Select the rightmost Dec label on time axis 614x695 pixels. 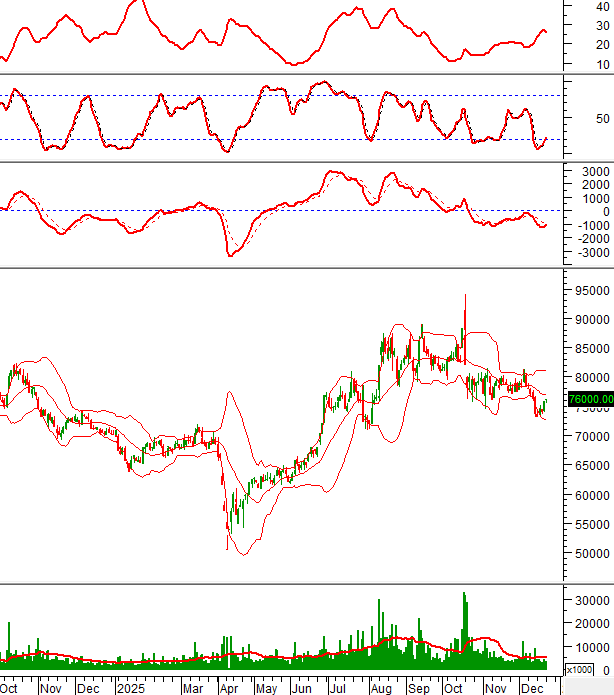529,688
